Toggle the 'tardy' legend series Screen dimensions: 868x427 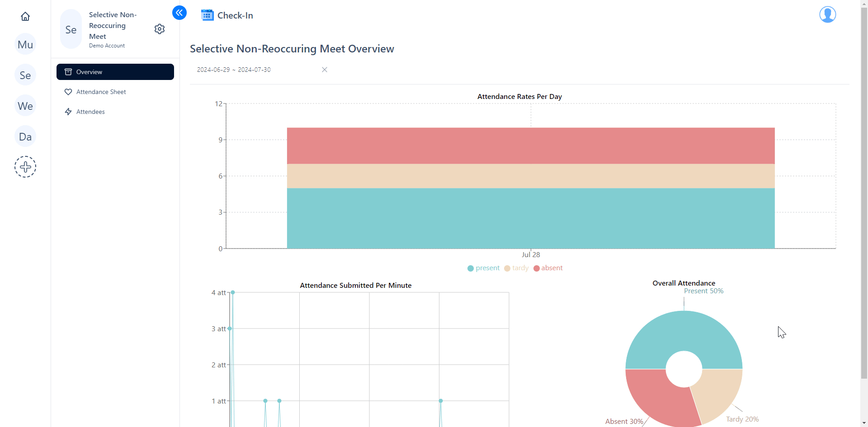pos(516,268)
